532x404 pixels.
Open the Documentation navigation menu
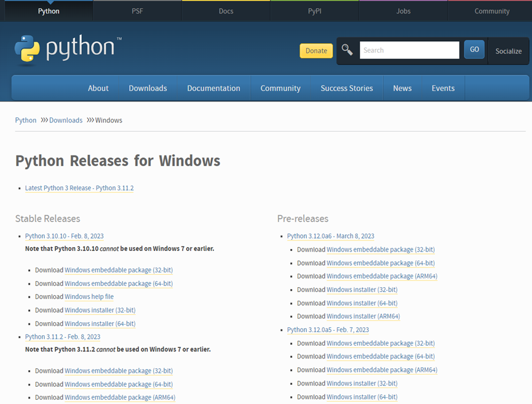click(x=214, y=88)
